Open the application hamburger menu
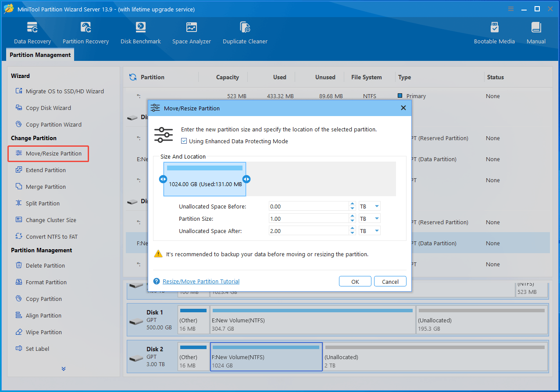This screenshot has width=560, height=392. click(511, 9)
